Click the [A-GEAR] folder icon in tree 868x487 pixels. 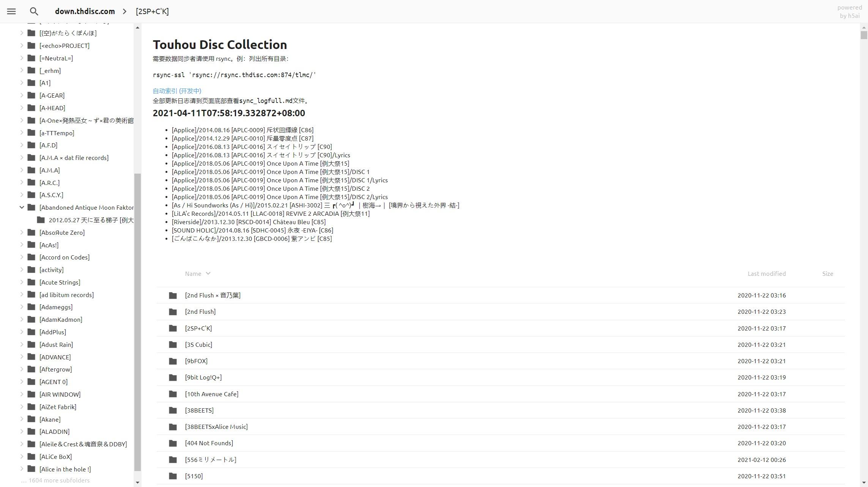coord(32,95)
